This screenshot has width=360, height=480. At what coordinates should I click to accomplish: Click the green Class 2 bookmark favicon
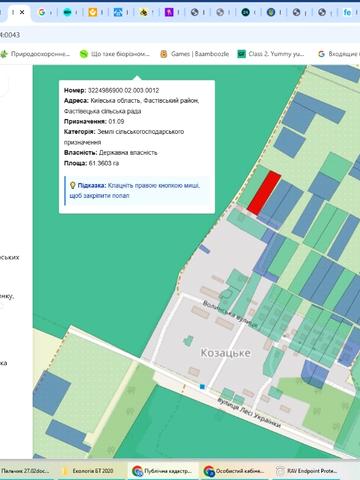241,54
